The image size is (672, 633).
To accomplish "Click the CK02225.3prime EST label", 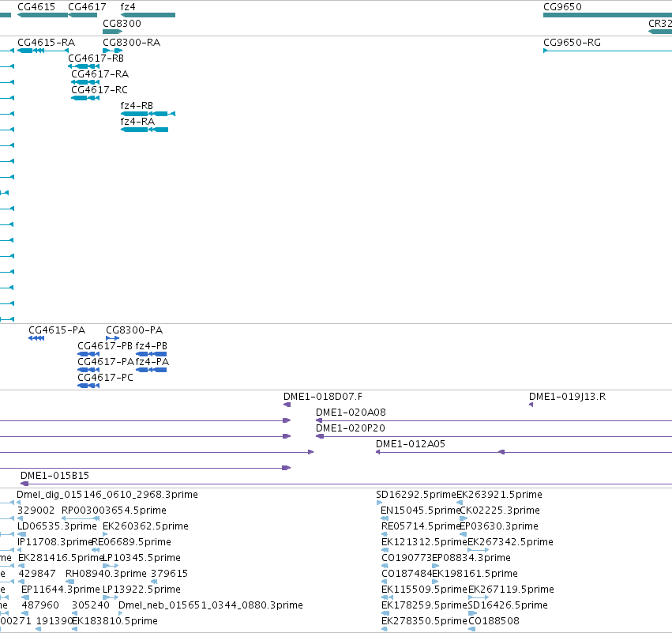I will pos(500,511).
